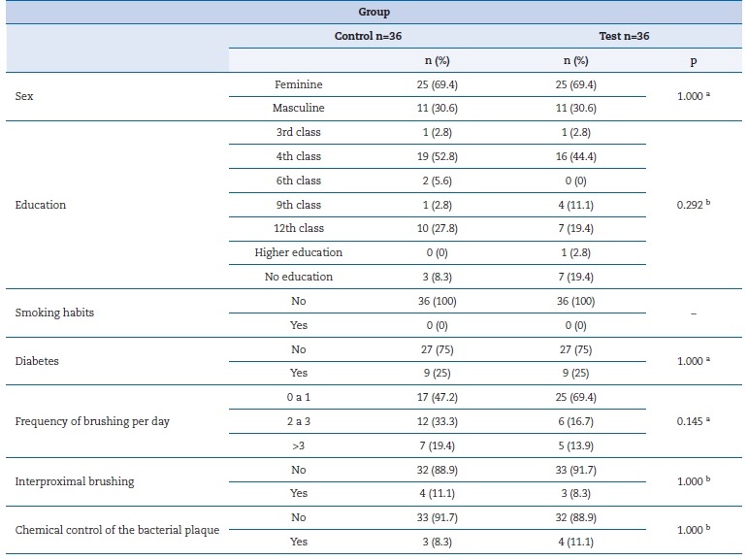Select the "Masculine" subcategory cell
The width and height of the screenshot is (748, 560).
pos(298,109)
